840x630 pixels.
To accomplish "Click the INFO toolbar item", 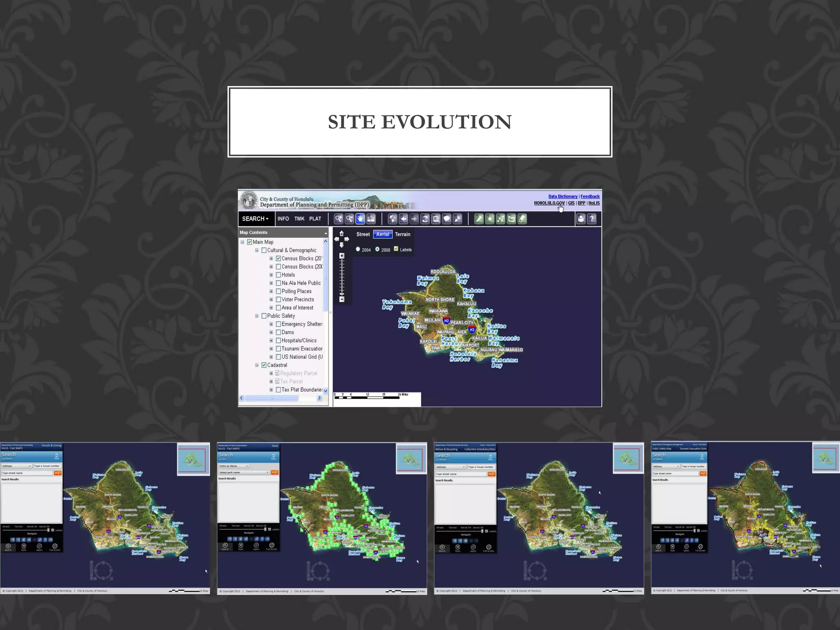I will [x=283, y=219].
